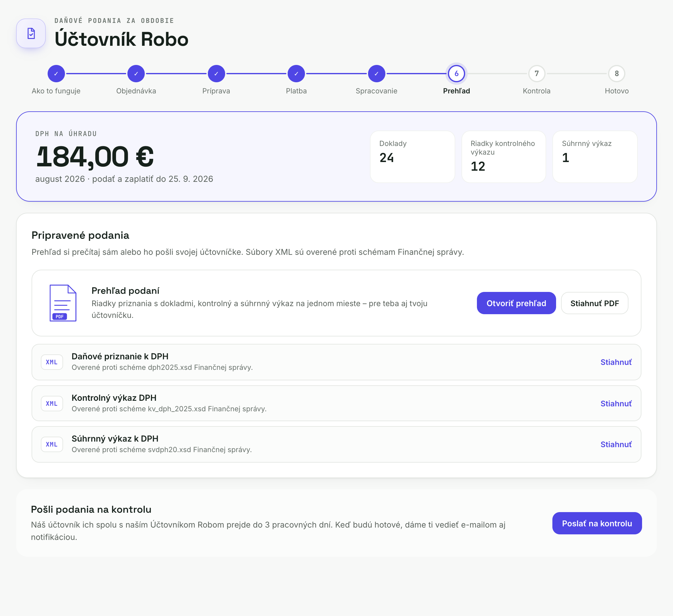Image resolution: width=673 pixels, height=616 pixels.
Task: Go to completed step Platba
Action: coord(296,73)
